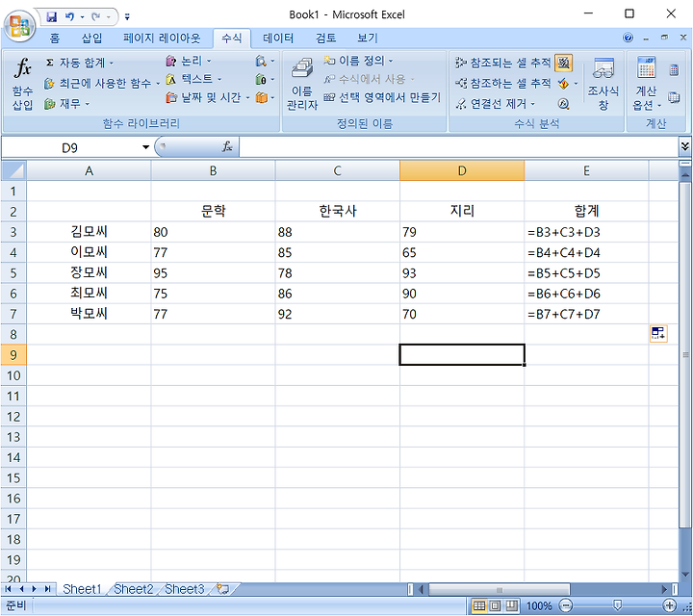Open the 홈 ribbon tab
The height and width of the screenshot is (616, 693).
54,38
